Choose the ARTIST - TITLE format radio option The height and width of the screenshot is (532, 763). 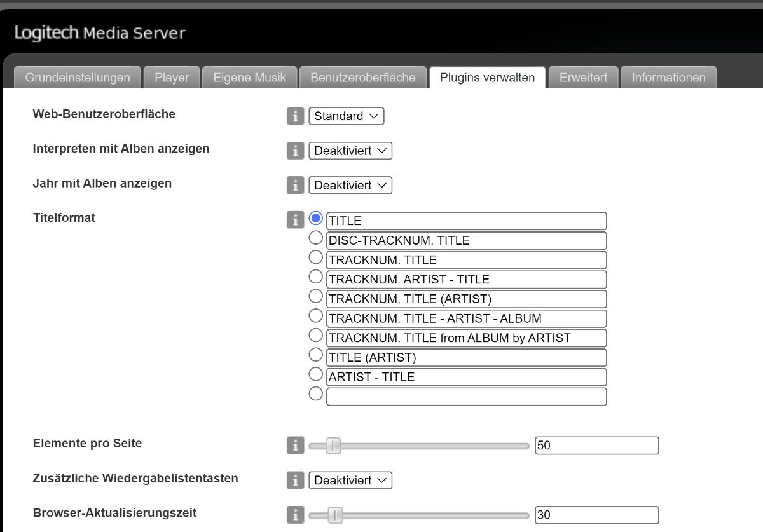click(316, 374)
